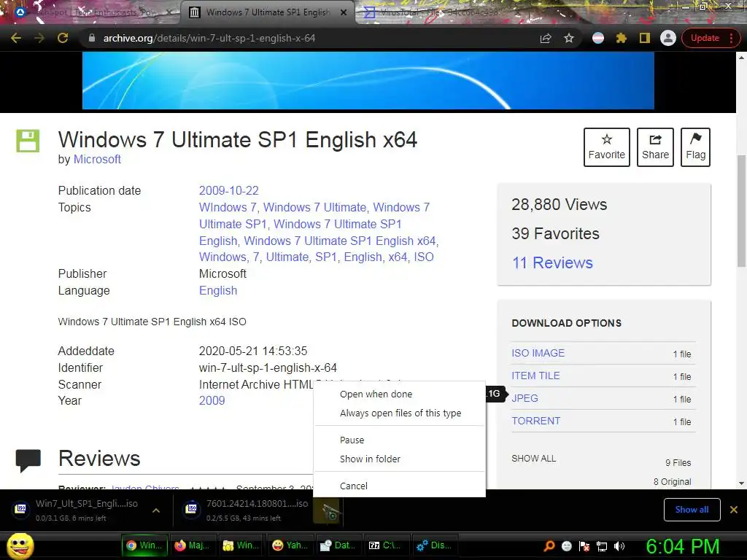The image size is (747, 560).
Task: Open menu button for 7601.24214 download
Action: (328, 511)
